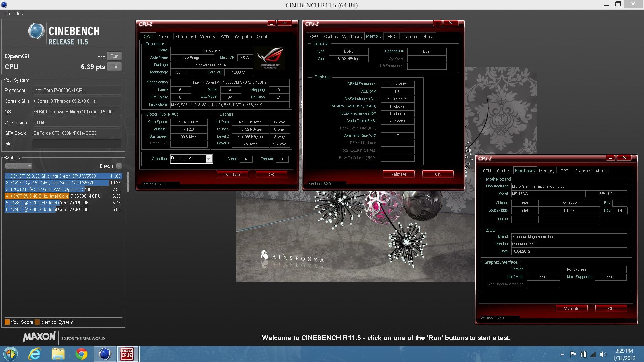Screen dimensions: 644x362
Task: Click Validate in Mainboard window
Action: point(572,308)
